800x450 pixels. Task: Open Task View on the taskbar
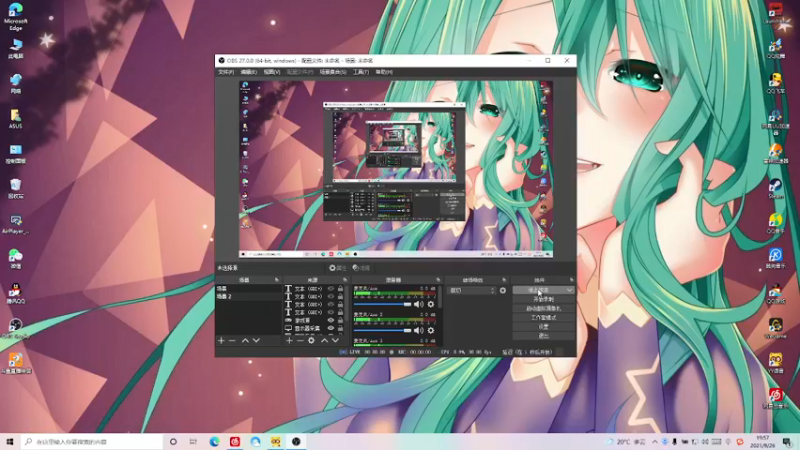pos(193,441)
